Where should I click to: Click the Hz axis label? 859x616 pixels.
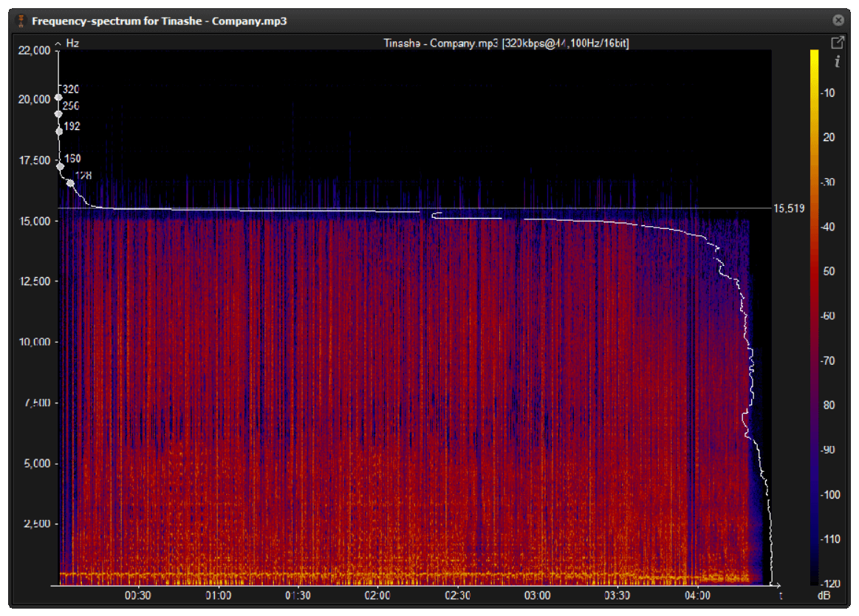(72, 43)
